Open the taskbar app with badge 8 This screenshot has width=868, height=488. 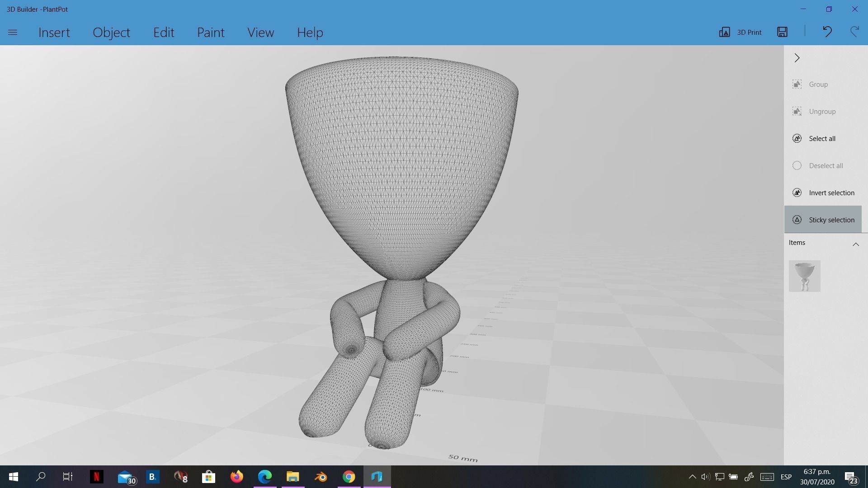point(180,477)
